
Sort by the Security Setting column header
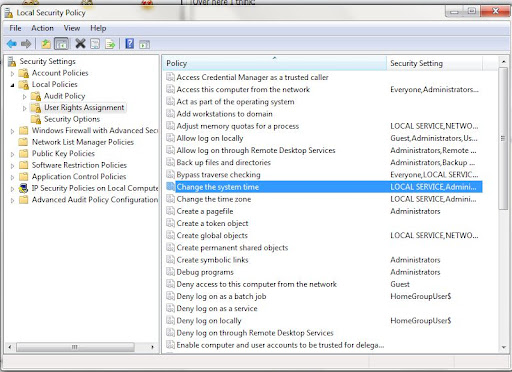[434, 63]
